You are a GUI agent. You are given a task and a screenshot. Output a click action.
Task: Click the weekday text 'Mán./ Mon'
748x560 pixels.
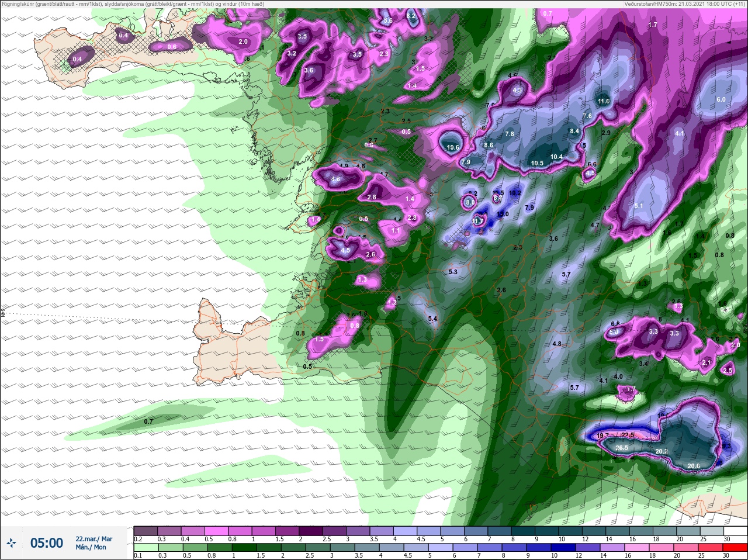pyautogui.click(x=91, y=548)
